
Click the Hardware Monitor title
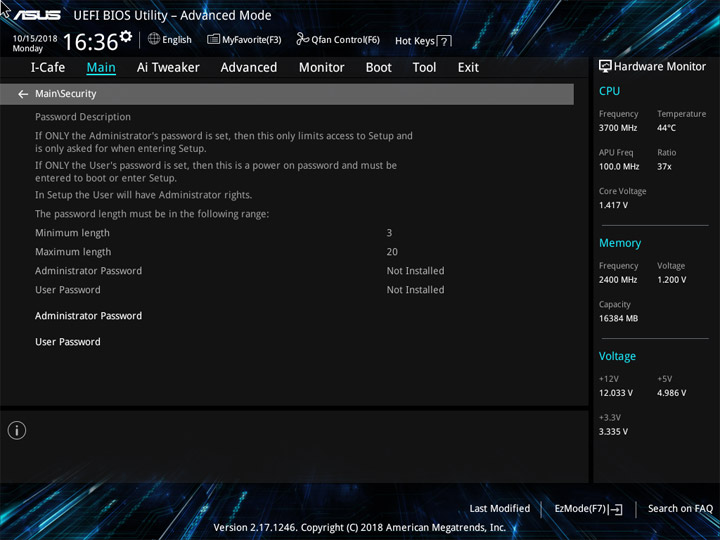pyautogui.click(x=660, y=67)
